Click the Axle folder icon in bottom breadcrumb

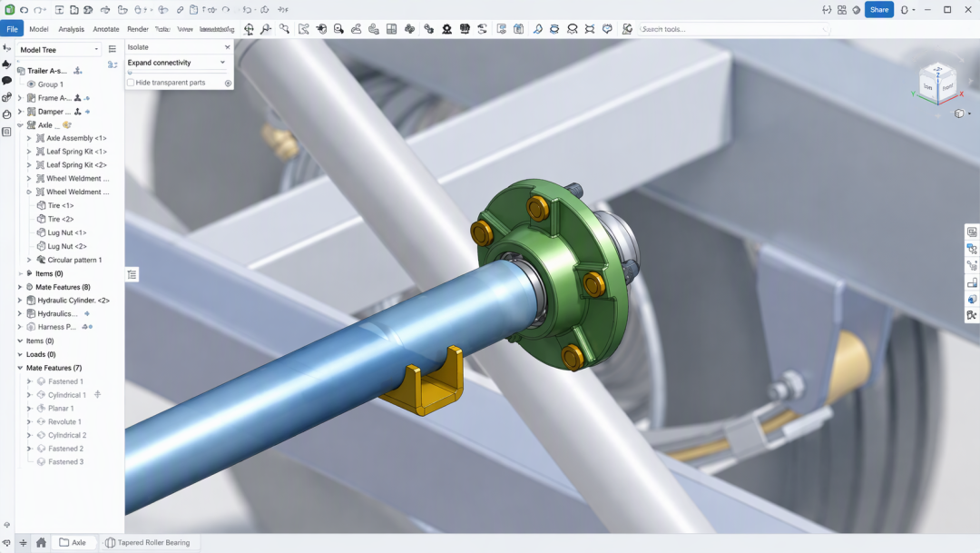click(64, 542)
